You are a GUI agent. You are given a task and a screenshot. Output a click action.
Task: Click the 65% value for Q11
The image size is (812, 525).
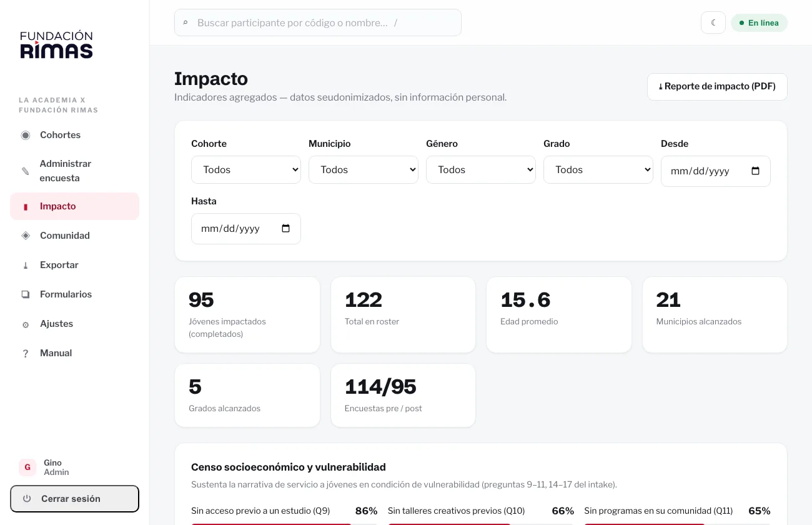pos(759,511)
